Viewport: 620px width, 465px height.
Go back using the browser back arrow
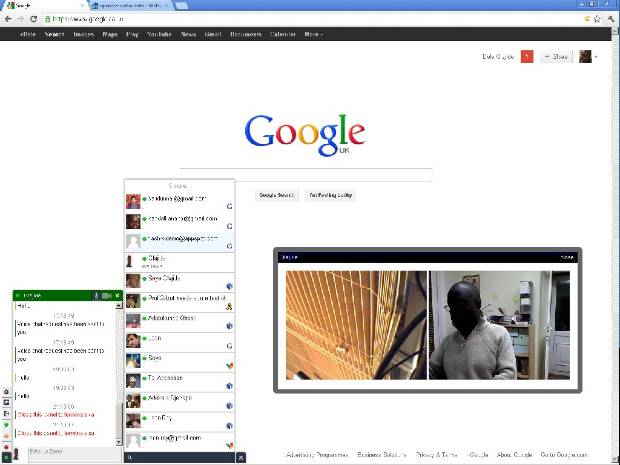[8, 19]
